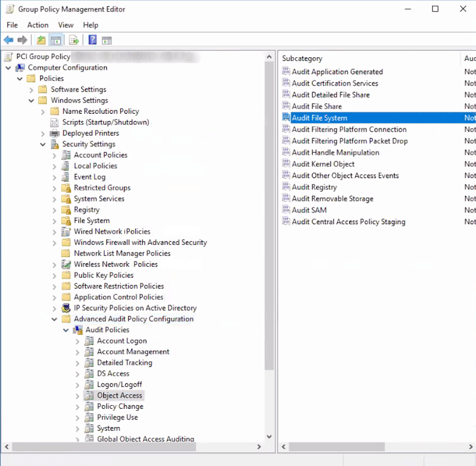The image size is (476, 466).
Task: Toggle Show/Hide Console Tree toolbar icon
Action: pyautogui.click(x=55, y=40)
